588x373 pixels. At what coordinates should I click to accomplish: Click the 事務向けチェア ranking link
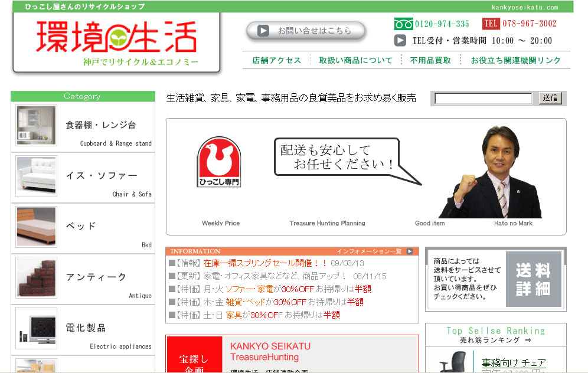(x=514, y=363)
